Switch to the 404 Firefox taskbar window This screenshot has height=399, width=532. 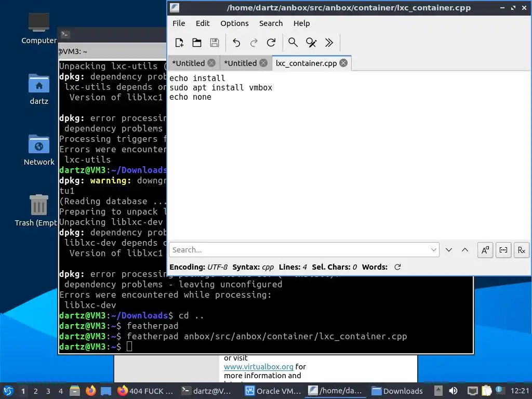[x=145, y=391]
